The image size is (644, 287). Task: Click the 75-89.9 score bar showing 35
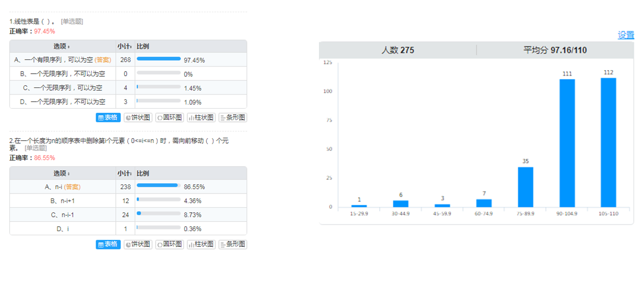[525, 186]
